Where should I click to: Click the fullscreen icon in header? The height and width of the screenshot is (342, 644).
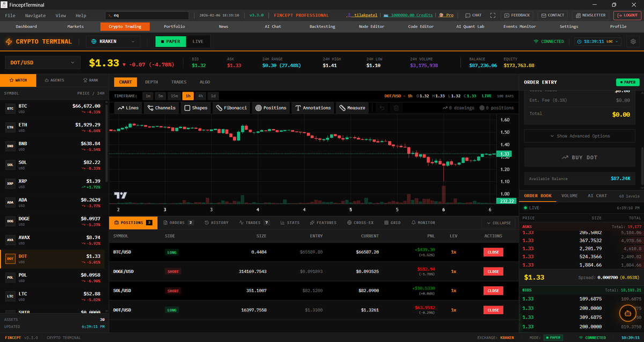494,16
